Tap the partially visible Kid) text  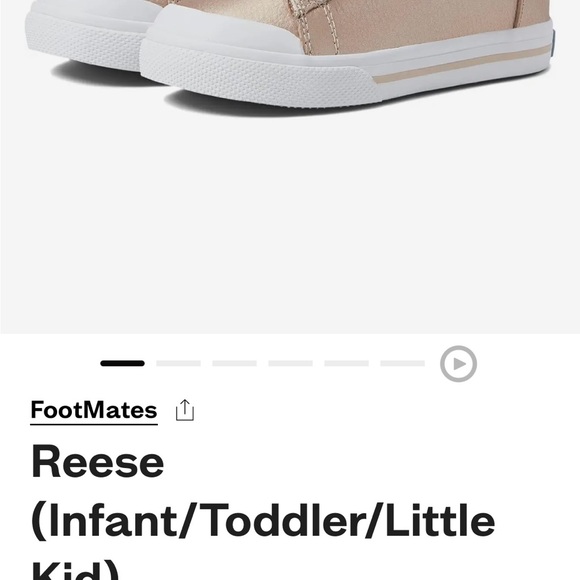coord(75,570)
